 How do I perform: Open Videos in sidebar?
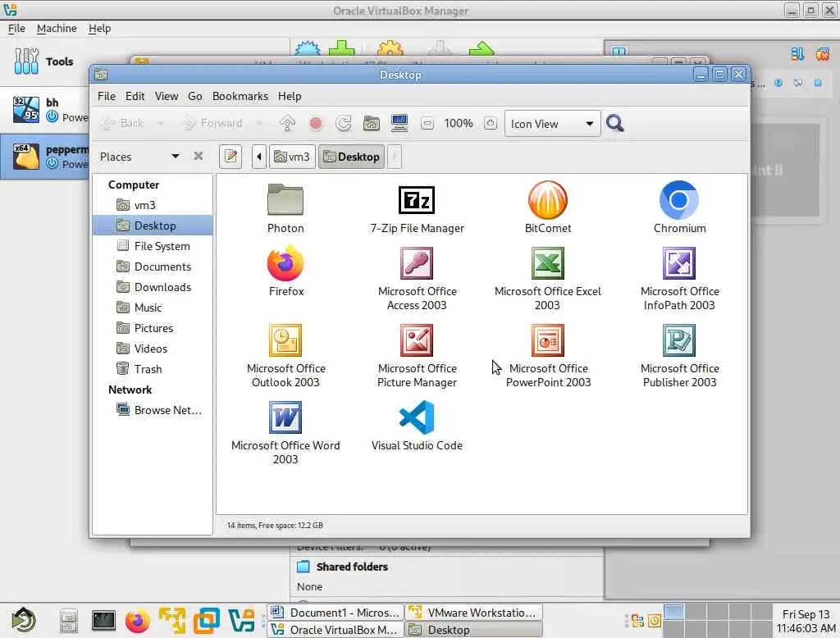pos(153,349)
